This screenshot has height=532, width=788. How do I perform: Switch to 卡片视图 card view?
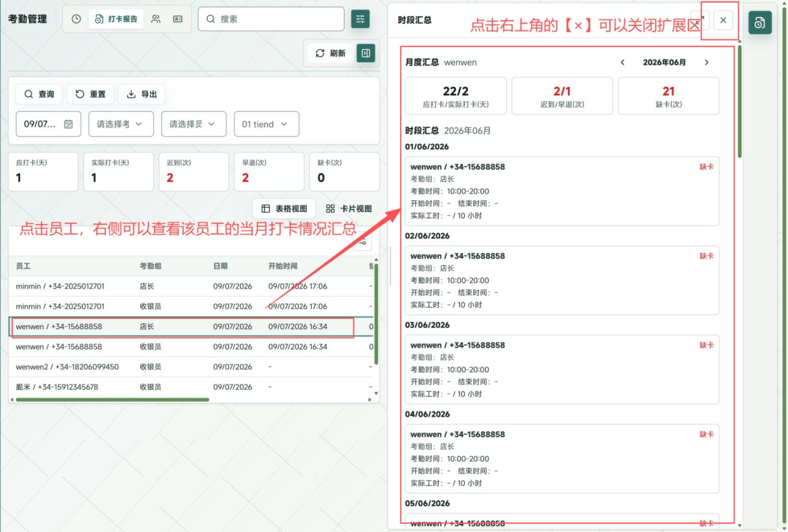click(349, 208)
